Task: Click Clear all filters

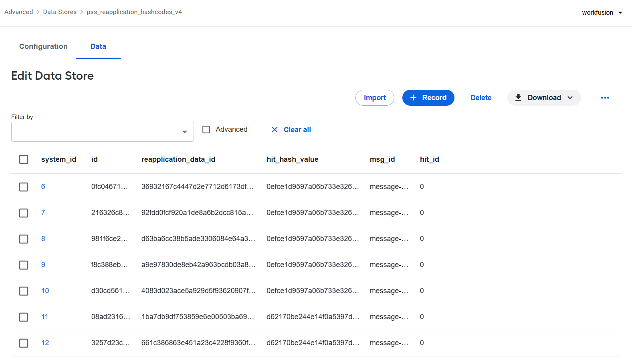Action: [297, 130]
